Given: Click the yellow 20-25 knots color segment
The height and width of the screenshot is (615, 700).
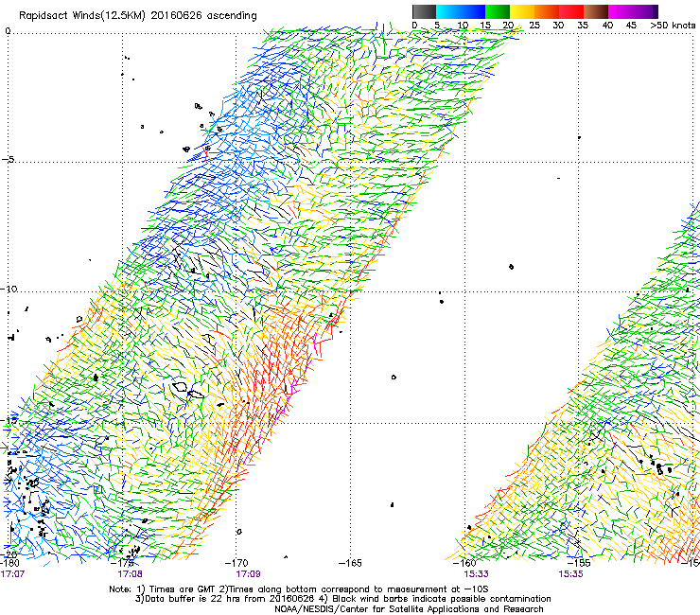Looking at the screenshot, I should pos(522,11).
